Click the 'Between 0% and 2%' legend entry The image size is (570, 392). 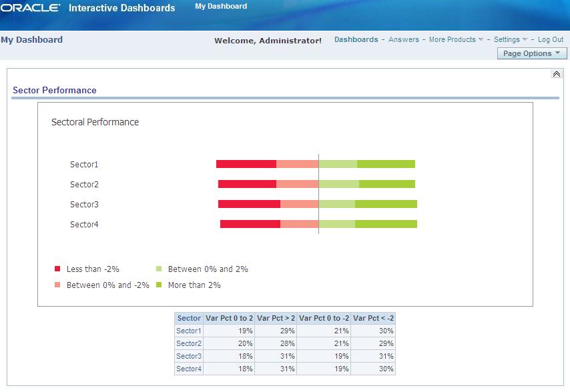(210, 268)
